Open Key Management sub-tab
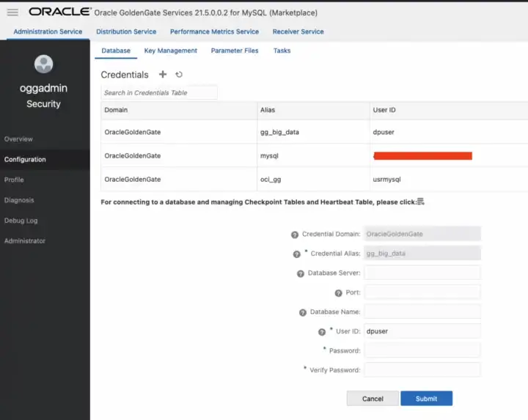Screen dimensions: 528x420 coord(171,51)
